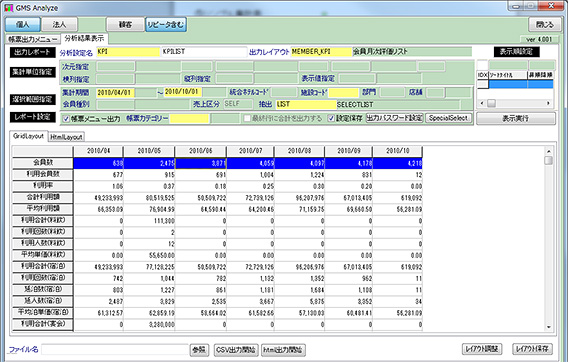This screenshot has height=362, width=568.
Task: Click the 出力パスワード設定 button
Action: (x=394, y=118)
